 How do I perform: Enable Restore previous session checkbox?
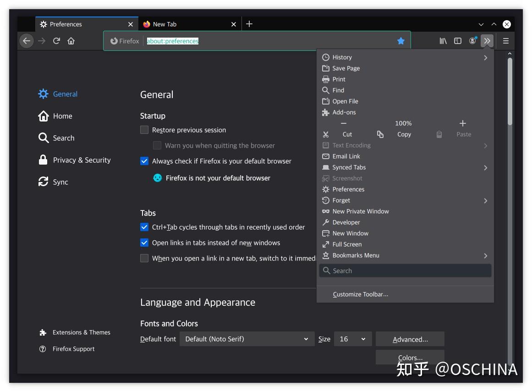click(x=144, y=130)
